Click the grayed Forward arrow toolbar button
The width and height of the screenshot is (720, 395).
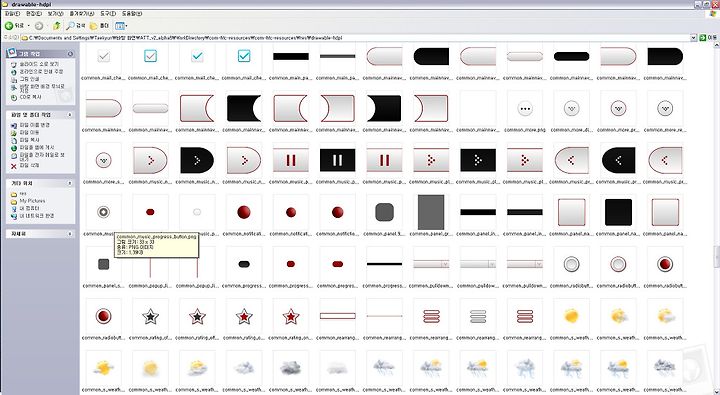point(39,26)
